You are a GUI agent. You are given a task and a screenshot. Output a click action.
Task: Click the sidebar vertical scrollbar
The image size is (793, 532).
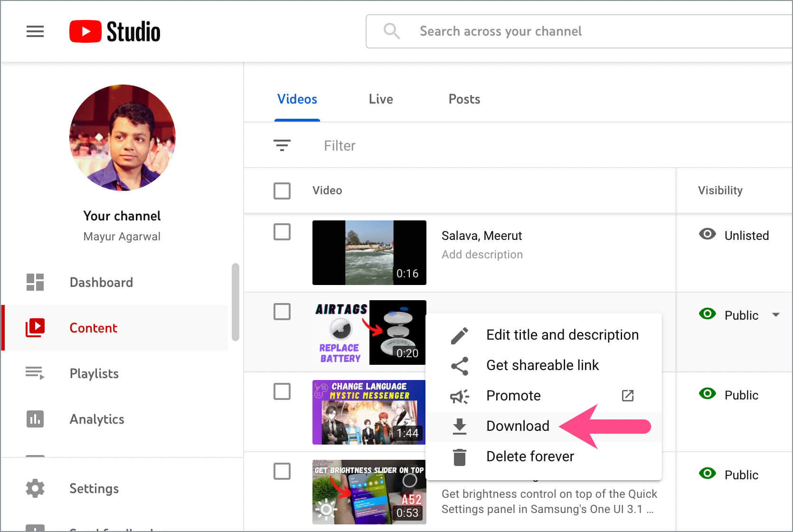pos(235,302)
